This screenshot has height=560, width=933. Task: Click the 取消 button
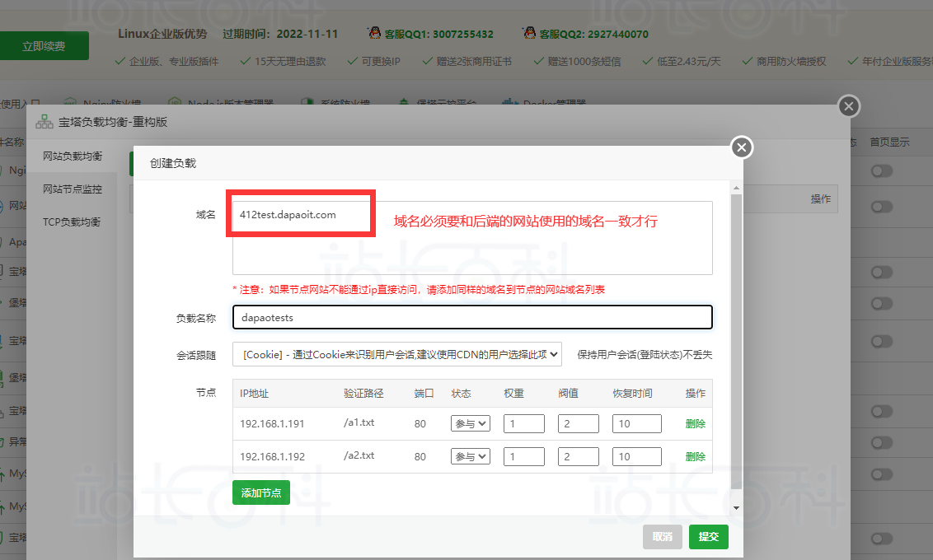[662, 536]
